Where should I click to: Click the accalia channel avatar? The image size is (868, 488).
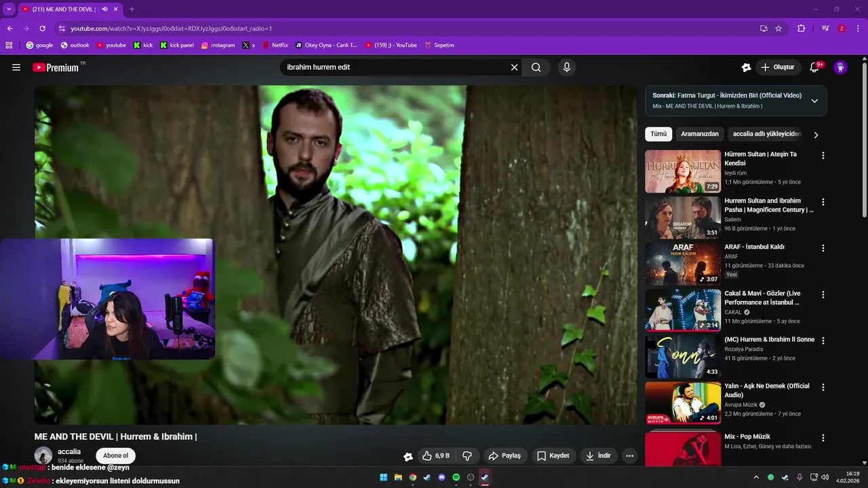43,455
